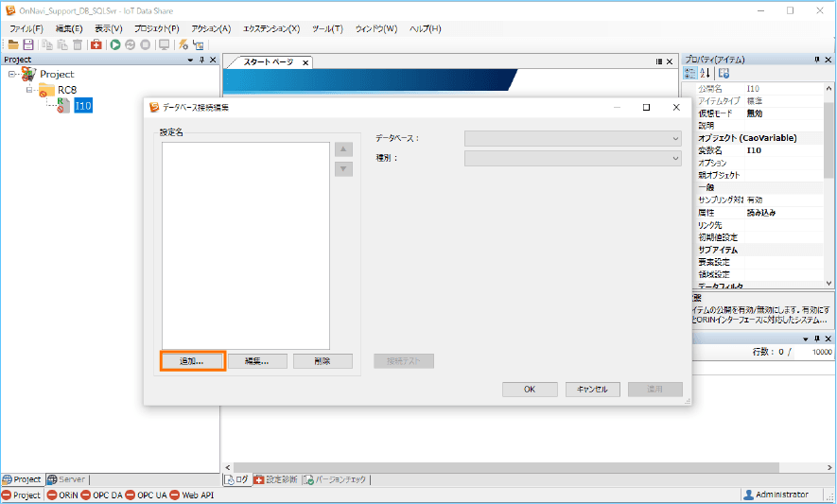This screenshot has height=504, width=837.
Task: Click the open folder toolbar icon
Action: coord(13,44)
